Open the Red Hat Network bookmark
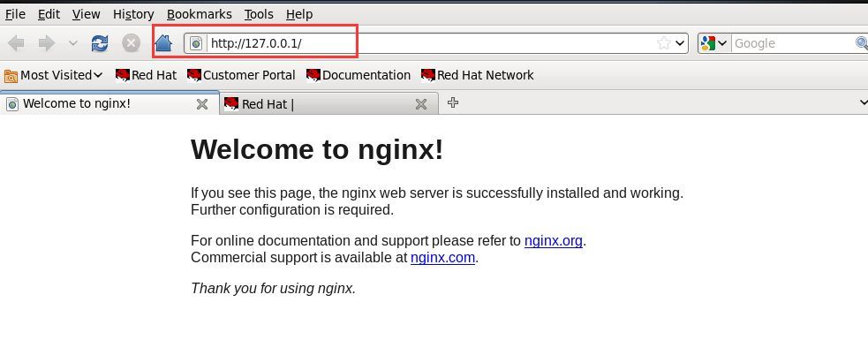 point(478,75)
